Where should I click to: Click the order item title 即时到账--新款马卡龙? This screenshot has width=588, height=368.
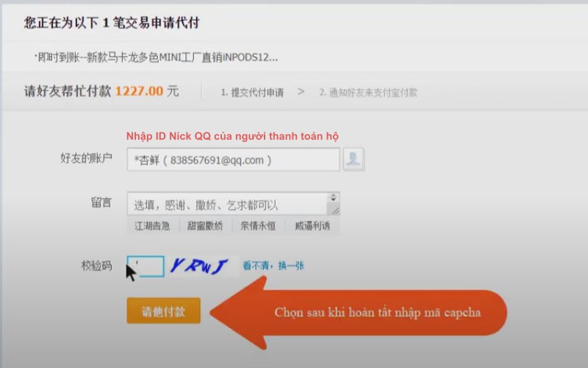coord(157,57)
